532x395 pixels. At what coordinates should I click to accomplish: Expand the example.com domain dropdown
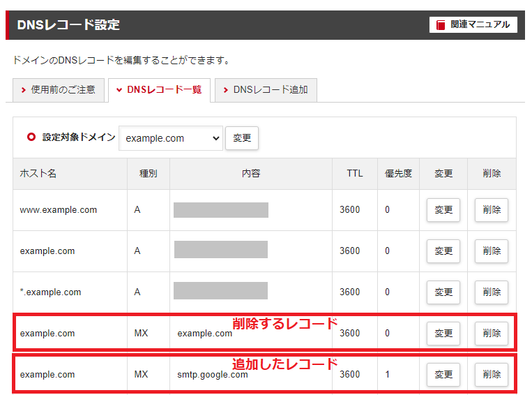click(171, 138)
